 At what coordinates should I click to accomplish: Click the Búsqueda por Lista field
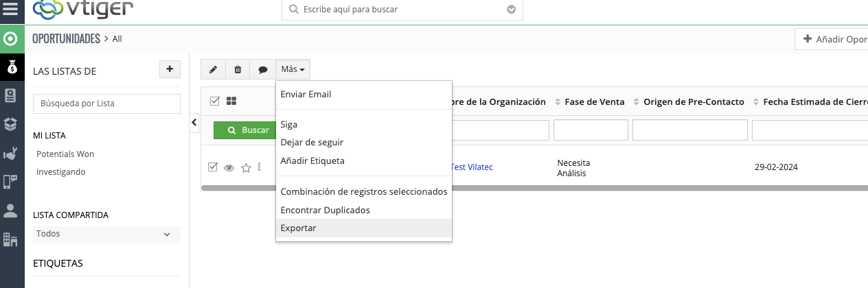point(106,104)
